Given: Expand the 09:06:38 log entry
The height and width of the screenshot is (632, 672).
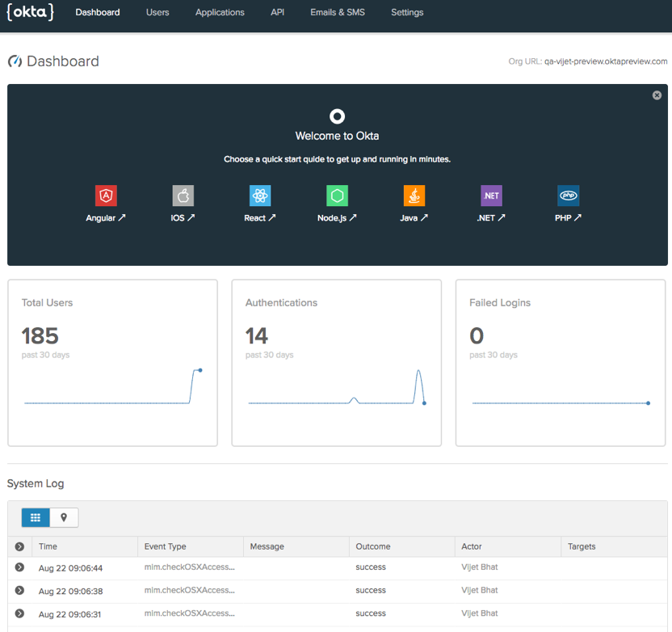Looking at the screenshot, I should (x=19, y=591).
